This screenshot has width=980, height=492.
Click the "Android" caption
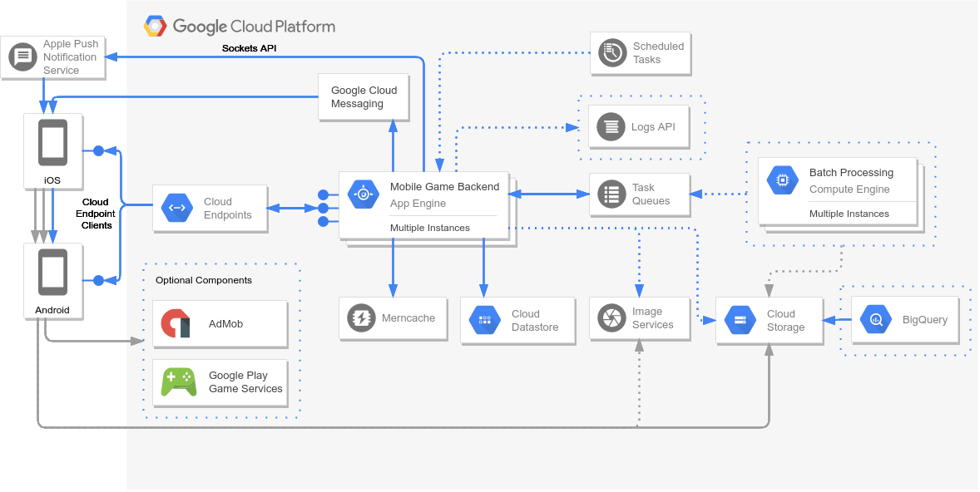[52, 310]
